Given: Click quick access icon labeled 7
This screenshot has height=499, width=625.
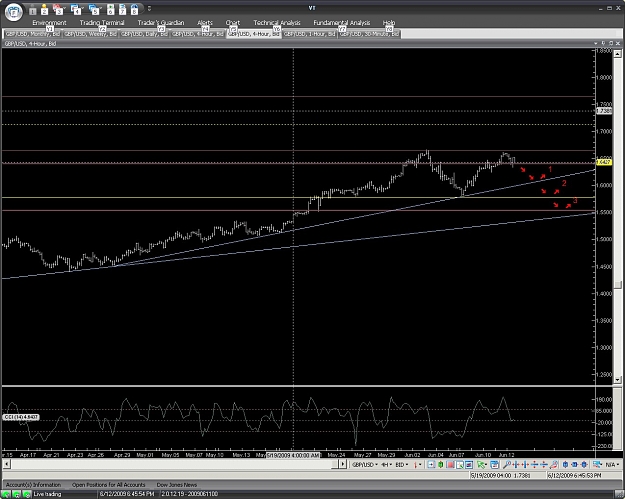Looking at the screenshot, I should pos(123,10).
